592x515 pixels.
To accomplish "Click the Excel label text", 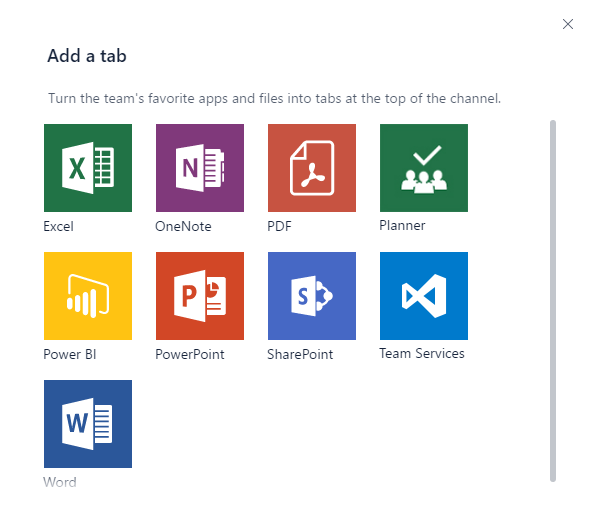I will [x=59, y=226].
